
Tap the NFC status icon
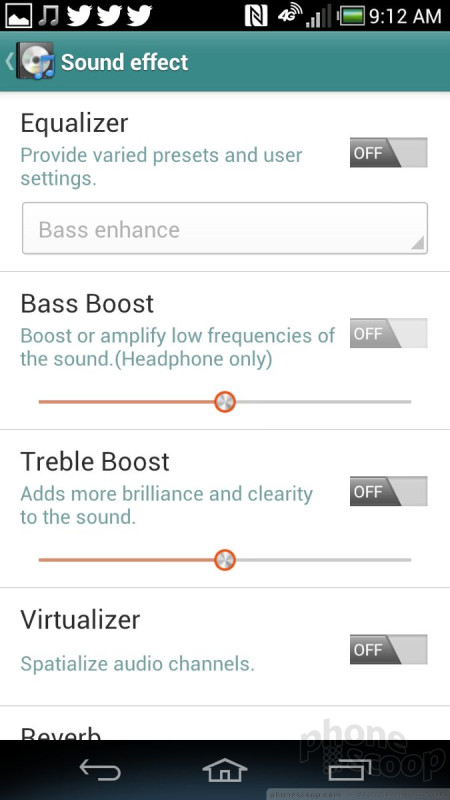click(256, 16)
